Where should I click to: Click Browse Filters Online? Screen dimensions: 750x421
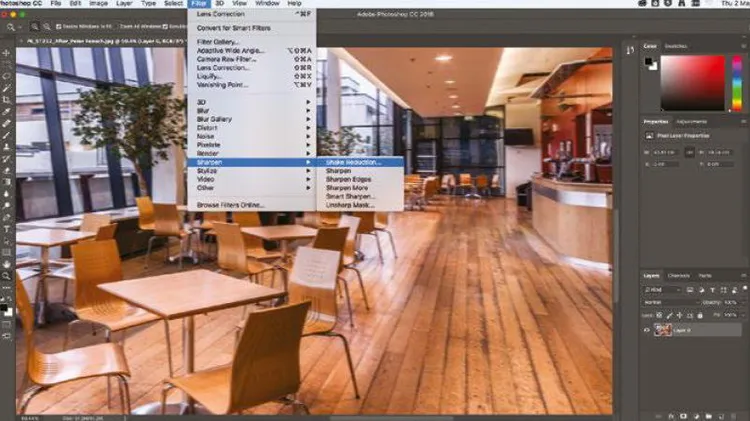click(x=252, y=205)
